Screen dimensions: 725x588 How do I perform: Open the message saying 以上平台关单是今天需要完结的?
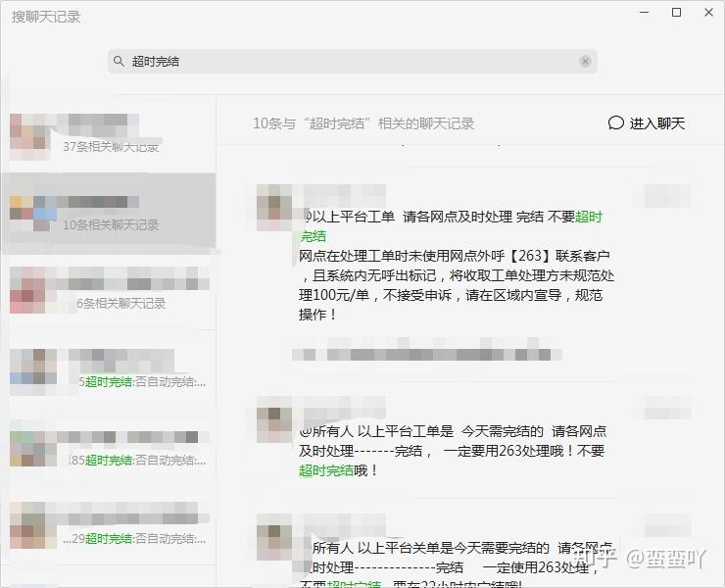click(456, 564)
